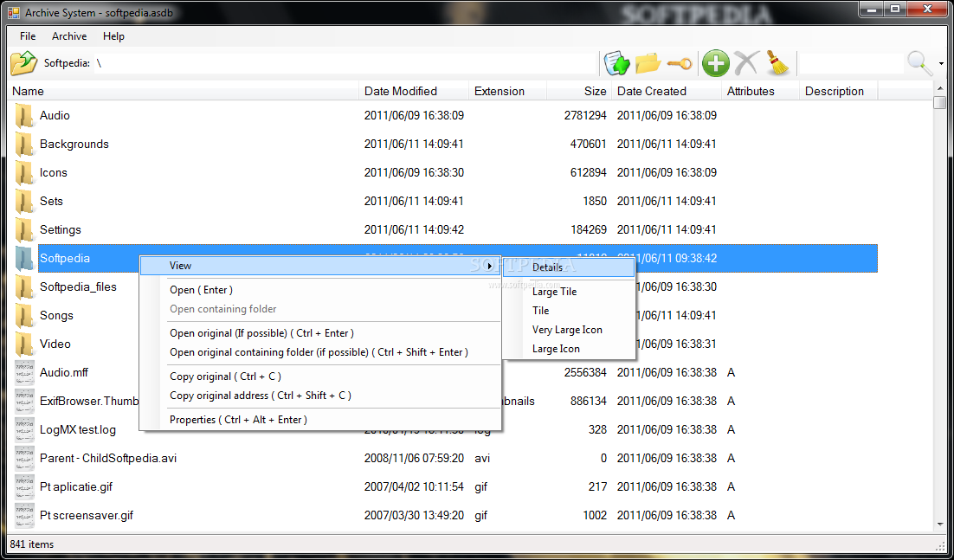This screenshot has height=560, width=954.
Task: Select Details view in submenu
Action: [x=570, y=267]
